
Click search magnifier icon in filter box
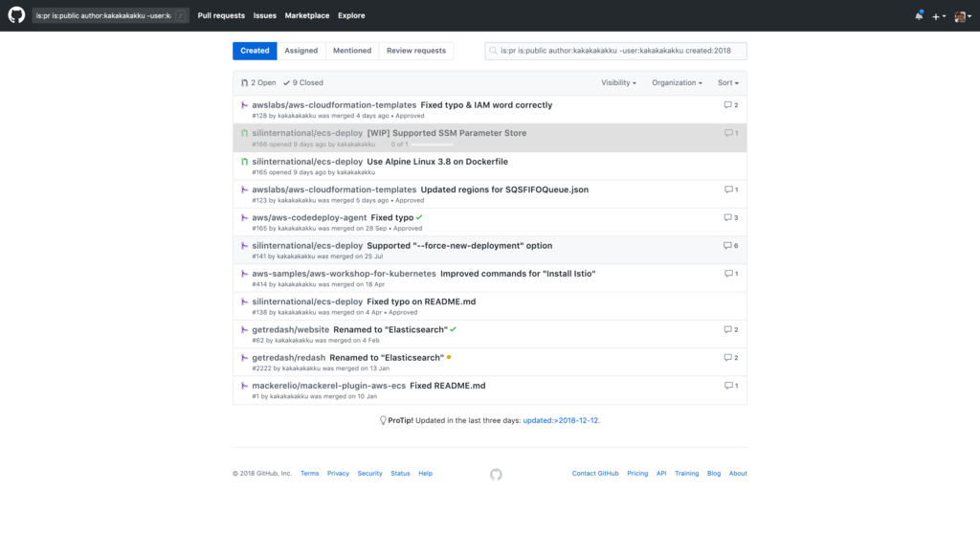click(x=493, y=51)
